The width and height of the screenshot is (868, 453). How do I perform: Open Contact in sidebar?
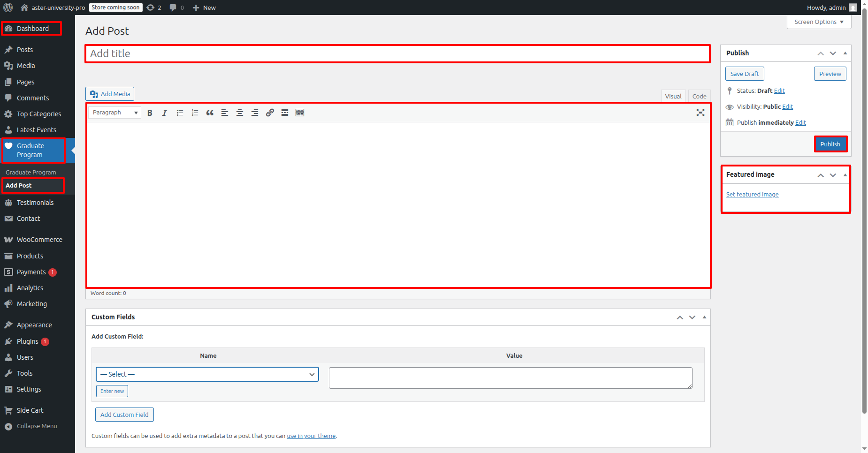point(29,219)
